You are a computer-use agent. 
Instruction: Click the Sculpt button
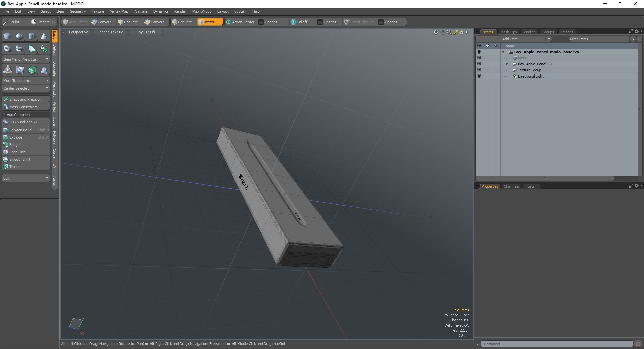[15, 22]
